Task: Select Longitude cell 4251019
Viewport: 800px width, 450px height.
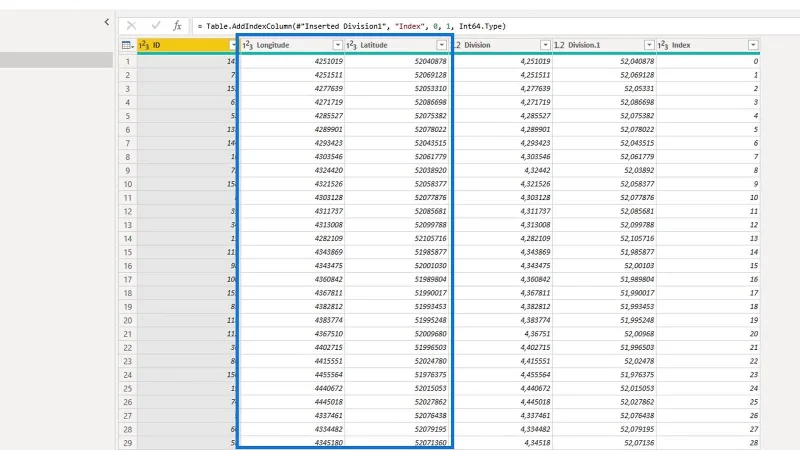Action: pos(292,61)
